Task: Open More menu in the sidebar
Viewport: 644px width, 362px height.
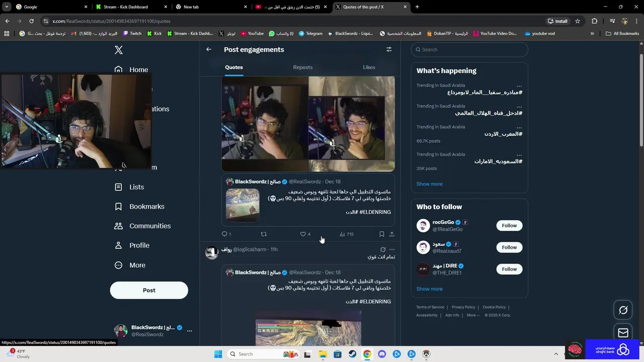Action: tap(130, 265)
